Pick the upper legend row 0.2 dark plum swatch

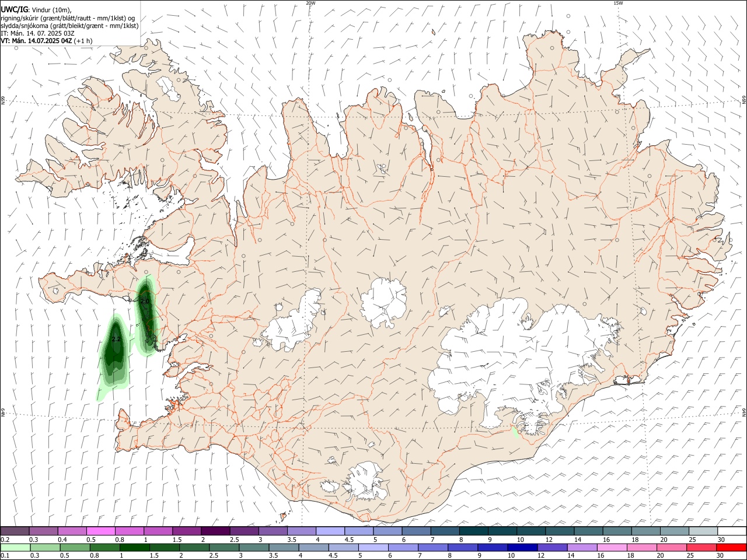pyautogui.click(x=15, y=531)
